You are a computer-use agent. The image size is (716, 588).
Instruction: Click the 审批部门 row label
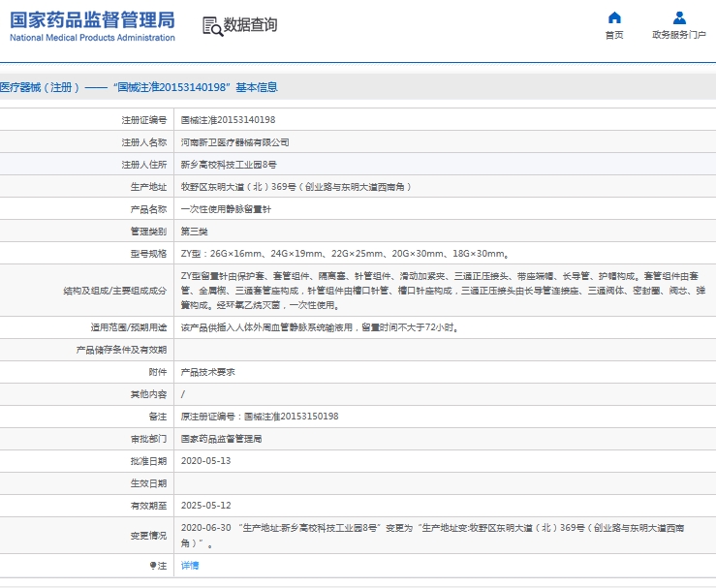[148, 439]
